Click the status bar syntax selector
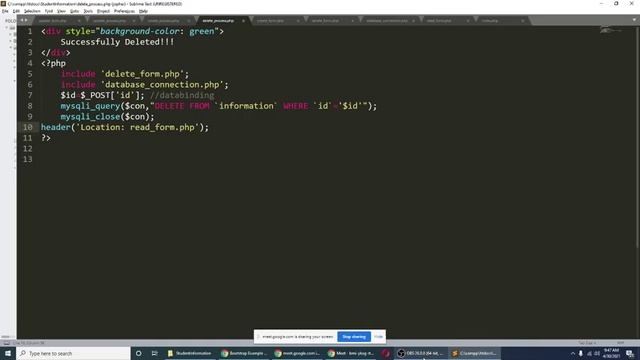Viewport: 640px width, 360px height. [621, 343]
